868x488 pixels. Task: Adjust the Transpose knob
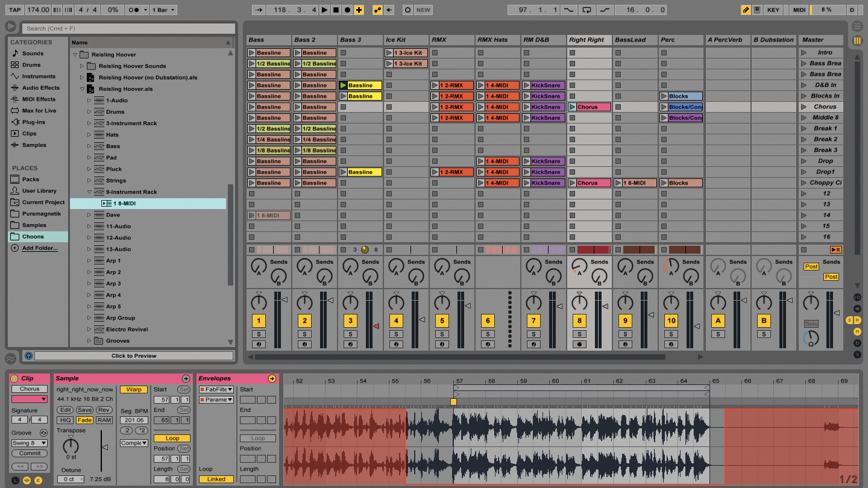(x=71, y=446)
